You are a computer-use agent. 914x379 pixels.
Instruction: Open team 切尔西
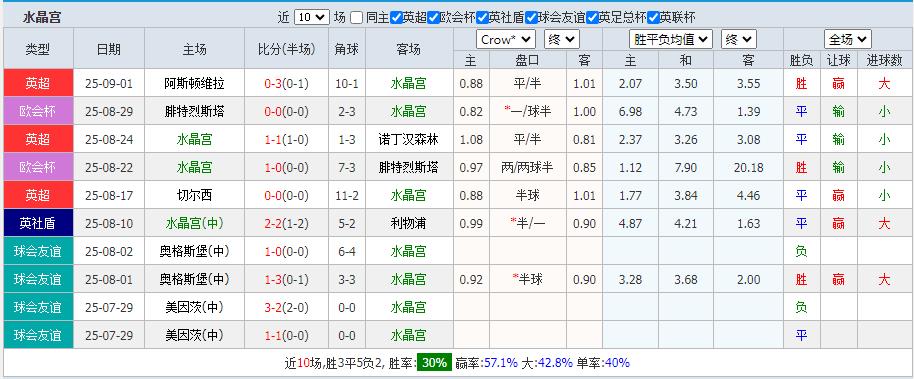195,195
